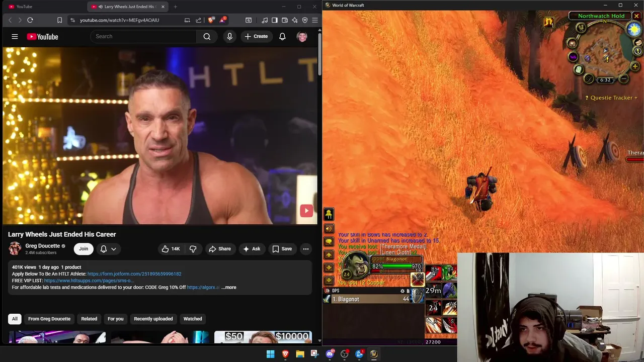Select Blagonot row in DPS meter

coord(373,299)
